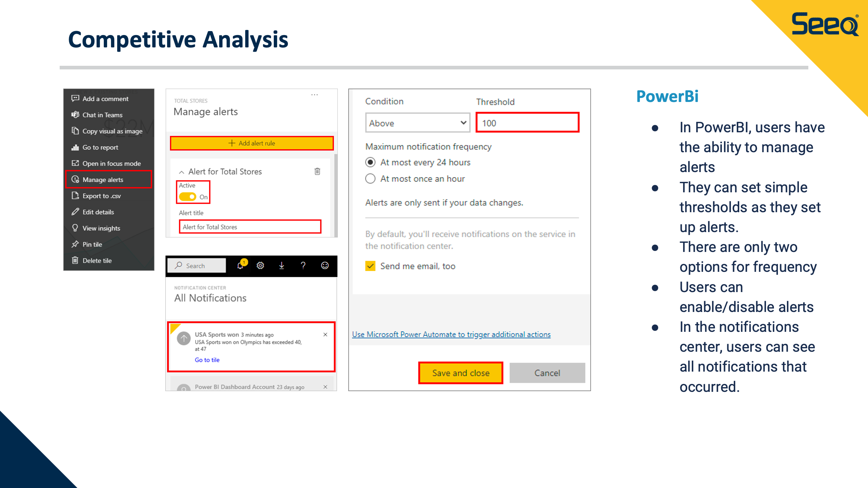The width and height of the screenshot is (868, 488).
Task: Collapse the Alert for Total Stores section
Action: [182, 172]
